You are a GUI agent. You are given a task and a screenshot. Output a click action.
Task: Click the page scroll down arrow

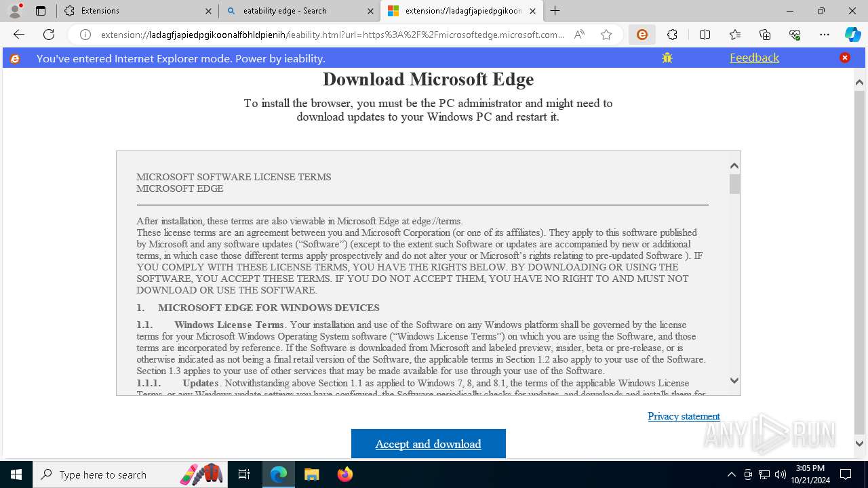tap(859, 444)
